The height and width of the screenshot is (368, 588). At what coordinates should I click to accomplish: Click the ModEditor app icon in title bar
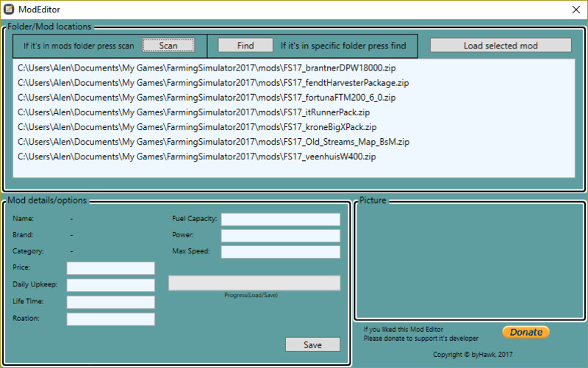click(10, 10)
